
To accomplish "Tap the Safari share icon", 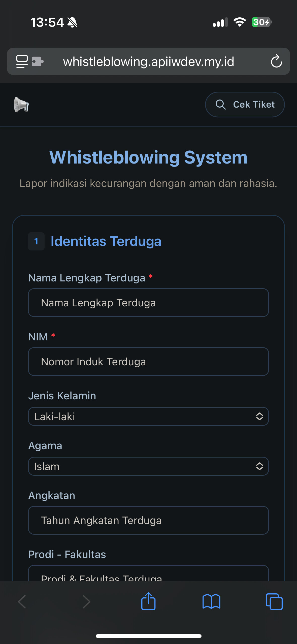I will (x=148, y=601).
